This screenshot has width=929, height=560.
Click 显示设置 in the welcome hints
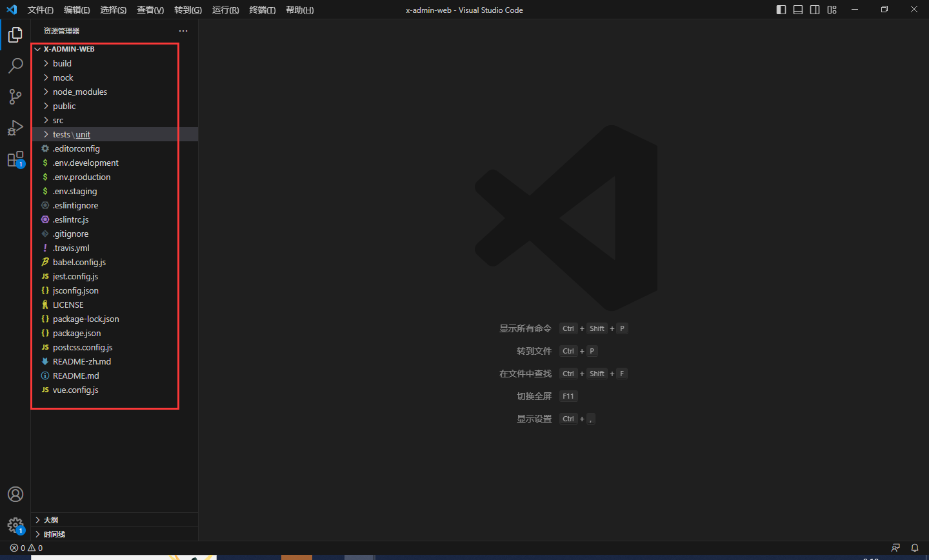tap(534, 419)
